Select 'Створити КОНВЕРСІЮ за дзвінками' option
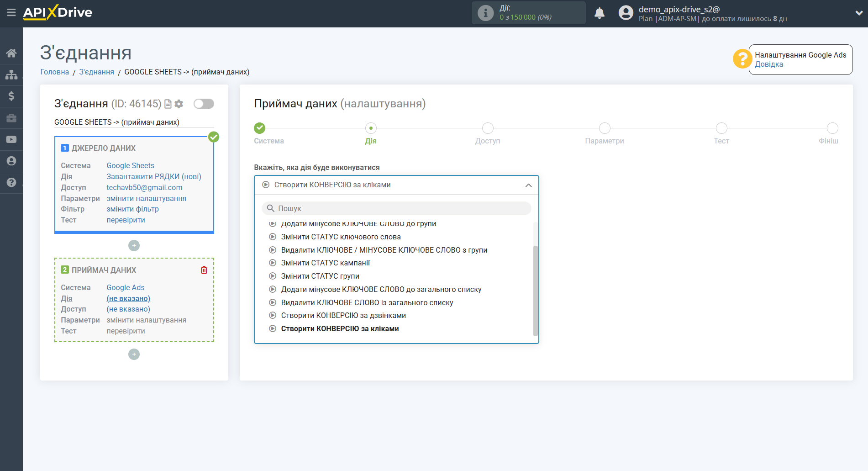The image size is (868, 471). [343, 315]
